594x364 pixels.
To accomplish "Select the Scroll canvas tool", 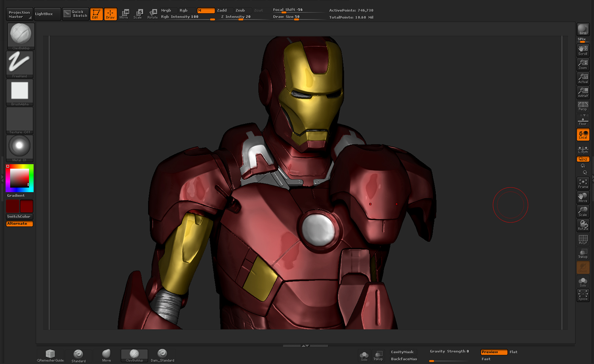I will [583, 50].
